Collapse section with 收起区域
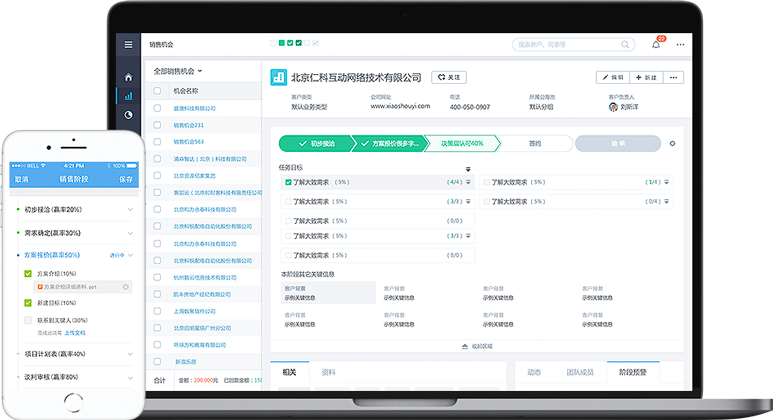Screen dimensions: 773x420 [476, 346]
